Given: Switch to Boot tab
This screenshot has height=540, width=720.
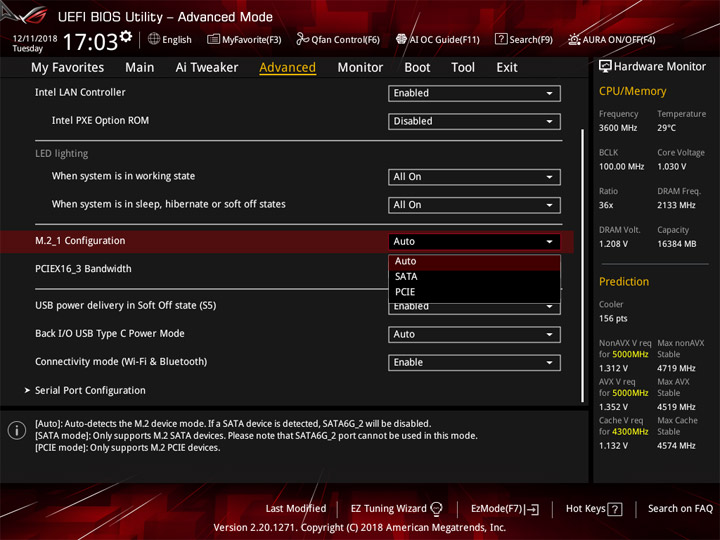Looking at the screenshot, I should point(417,68).
